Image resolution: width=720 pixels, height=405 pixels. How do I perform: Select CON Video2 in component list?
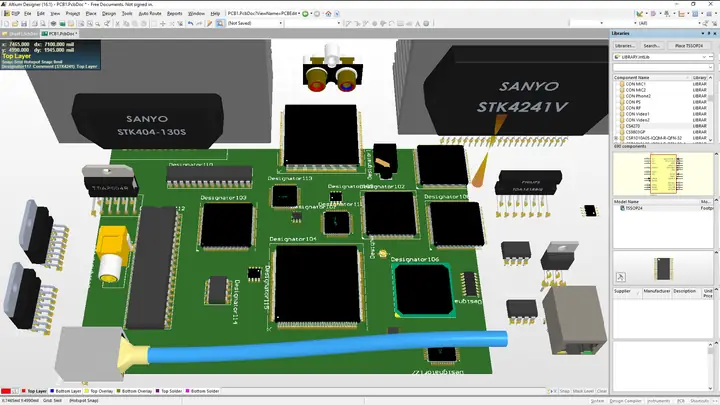click(637, 120)
